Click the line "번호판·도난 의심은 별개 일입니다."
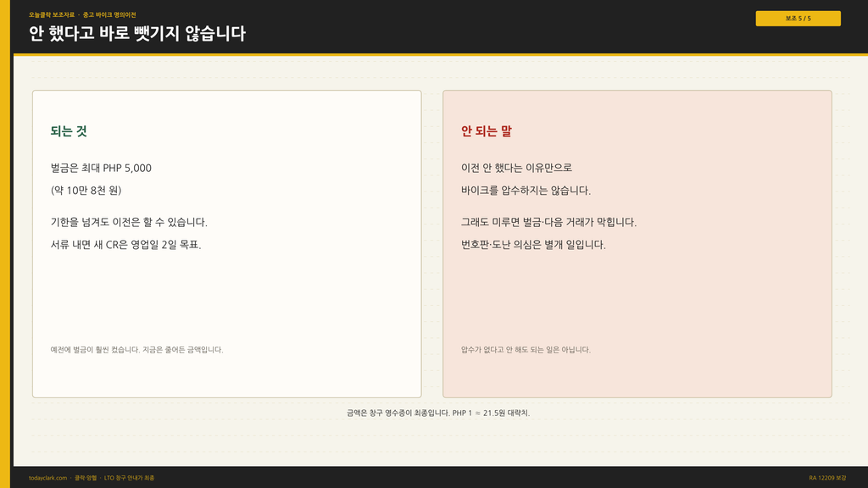The width and height of the screenshot is (868, 488). click(533, 245)
